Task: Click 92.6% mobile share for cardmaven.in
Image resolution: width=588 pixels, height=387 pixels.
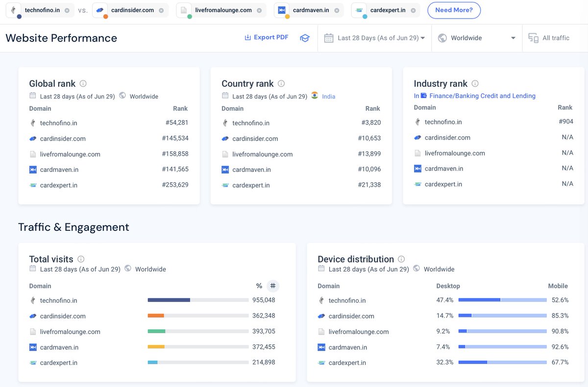Action: [560, 347]
